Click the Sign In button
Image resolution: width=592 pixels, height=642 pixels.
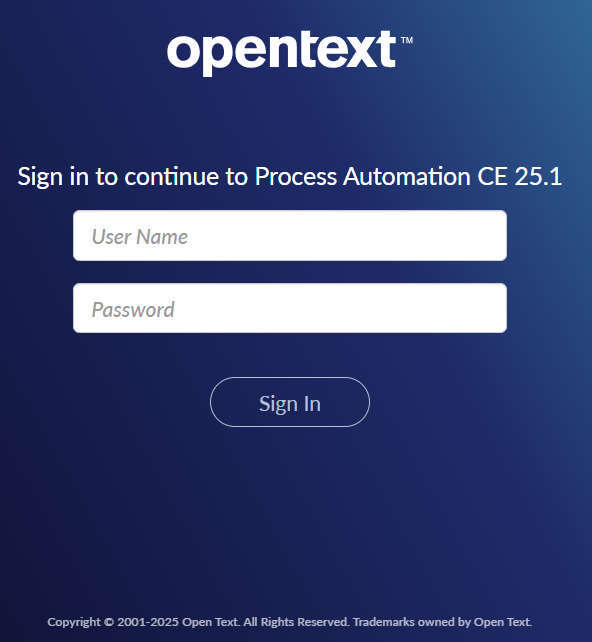tap(290, 402)
